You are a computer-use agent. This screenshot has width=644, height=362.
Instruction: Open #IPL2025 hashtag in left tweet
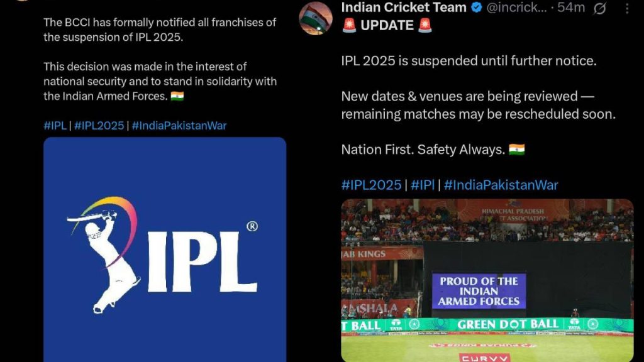click(x=99, y=126)
